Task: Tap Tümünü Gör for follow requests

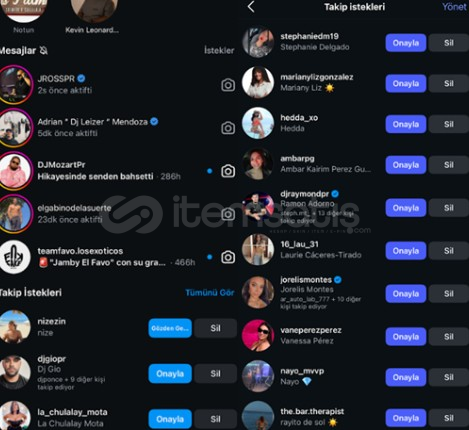Action: [210, 293]
